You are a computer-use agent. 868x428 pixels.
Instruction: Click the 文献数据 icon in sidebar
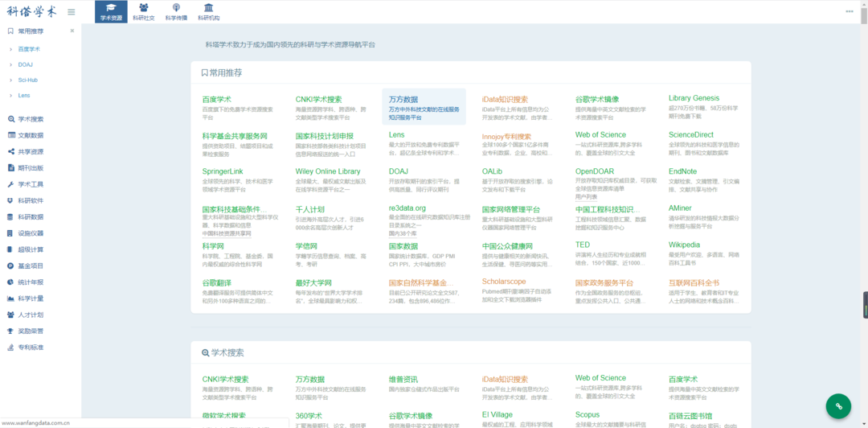[x=11, y=135]
